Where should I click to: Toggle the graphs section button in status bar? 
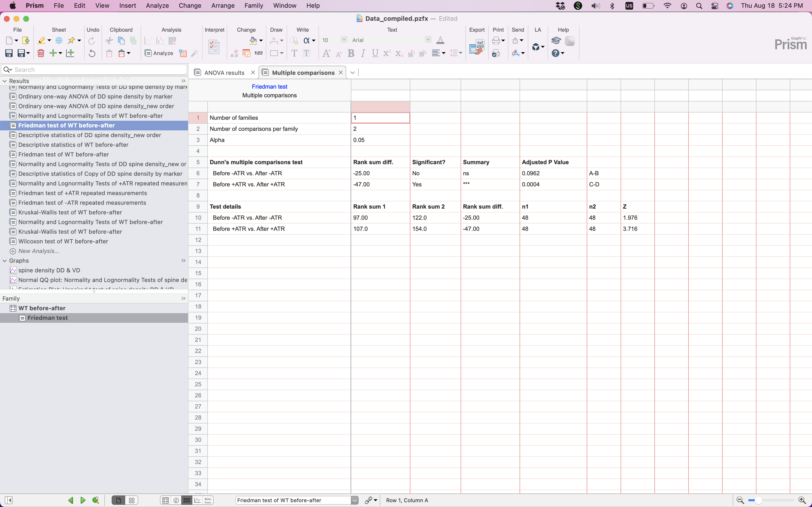[x=197, y=500]
